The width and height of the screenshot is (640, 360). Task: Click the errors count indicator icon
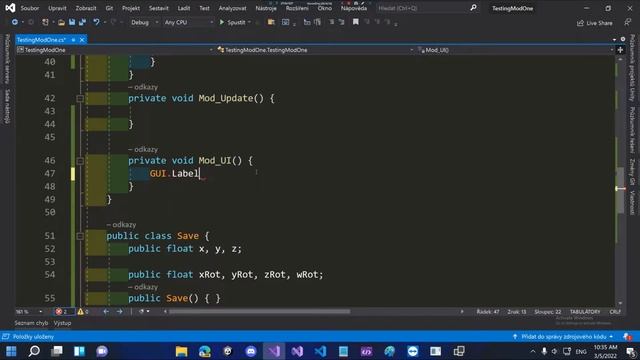tap(61, 311)
